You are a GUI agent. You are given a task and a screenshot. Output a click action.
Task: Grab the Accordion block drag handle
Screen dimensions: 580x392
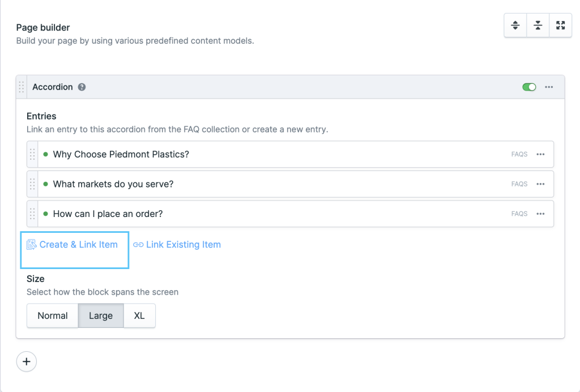coord(21,87)
